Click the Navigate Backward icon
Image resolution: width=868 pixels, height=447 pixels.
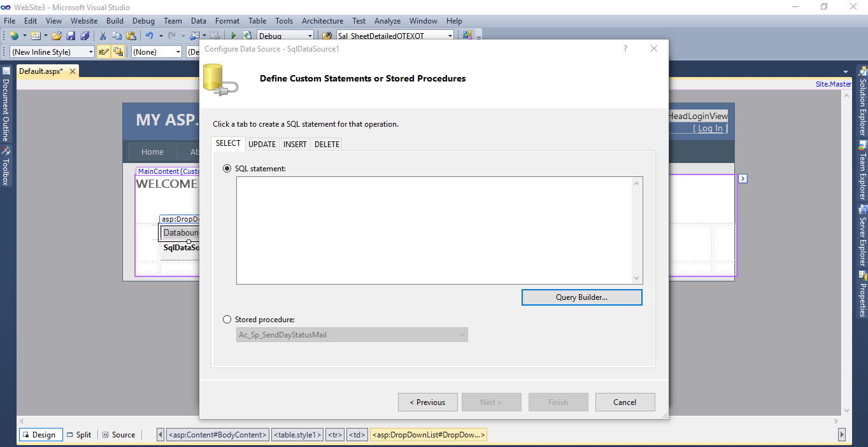195,36
